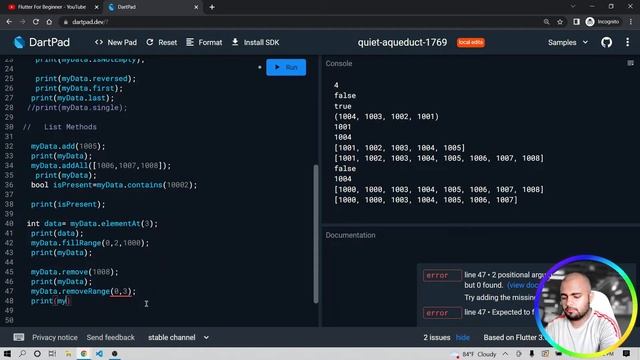The height and width of the screenshot is (360, 640).
Task: Go to browser home page
Action: [x=49, y=22]
